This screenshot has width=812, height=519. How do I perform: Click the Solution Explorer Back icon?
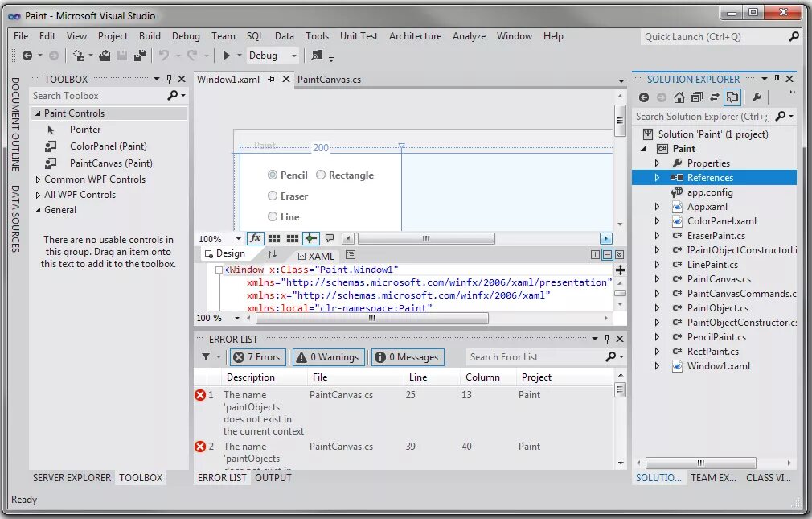click(644, 97)
